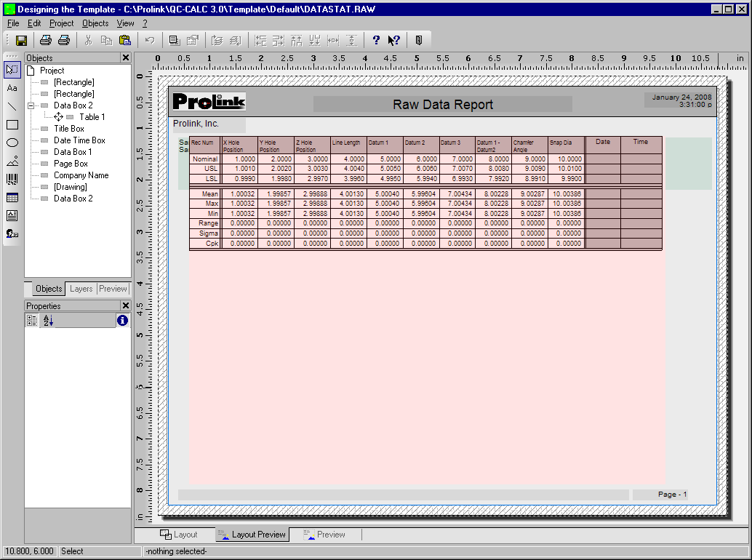Open Help with the question mark icon
This screenshot has height=560, width=752.
376,41
